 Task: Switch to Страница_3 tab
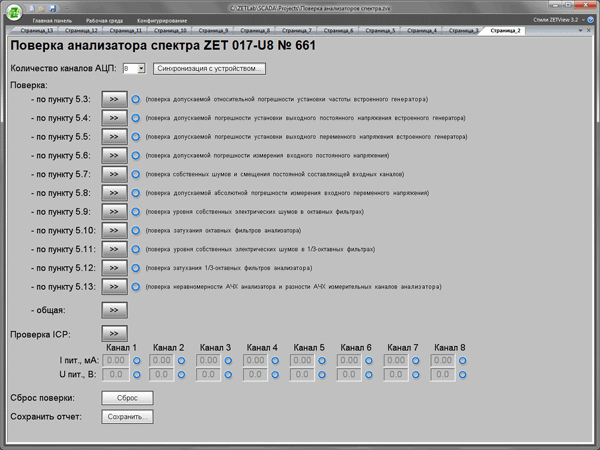point(463,30)
